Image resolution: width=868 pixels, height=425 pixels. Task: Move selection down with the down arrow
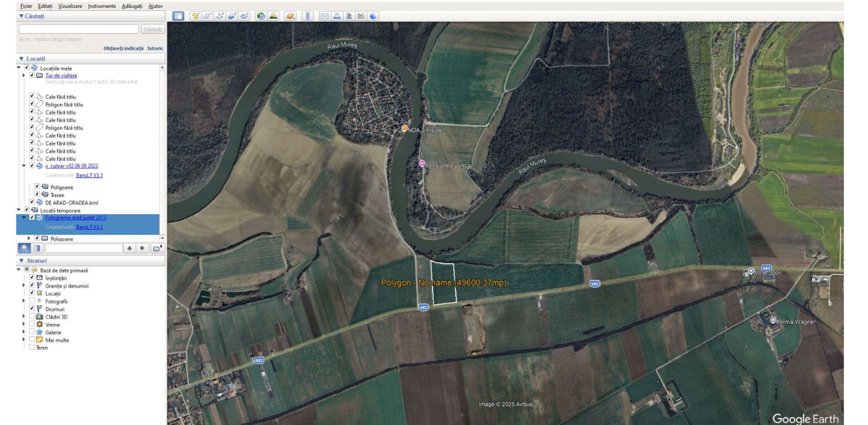[142, 248]
